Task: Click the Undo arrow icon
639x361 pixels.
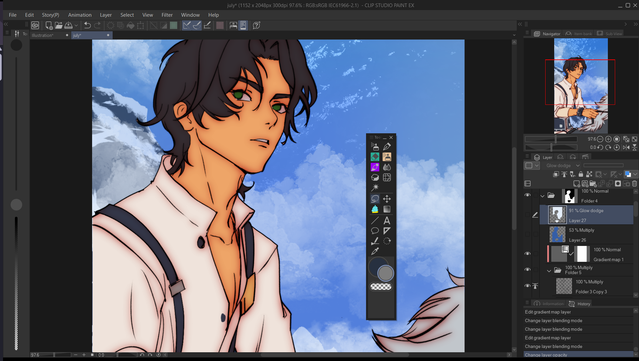Action: point(87,25)
